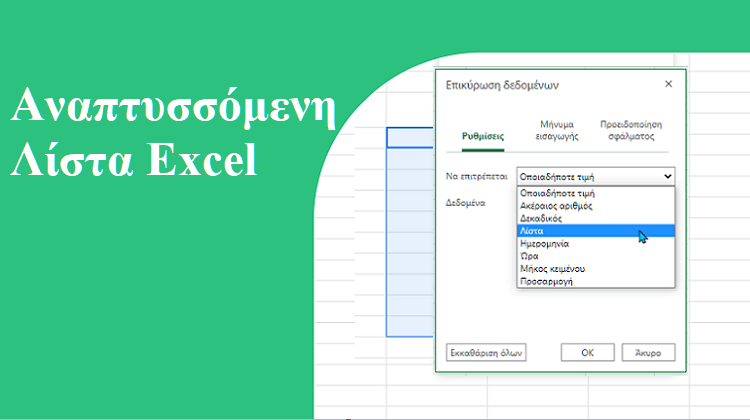750x420 pixels.
Task: Pick the Προσαρμογή option
Action: (596, 281)
